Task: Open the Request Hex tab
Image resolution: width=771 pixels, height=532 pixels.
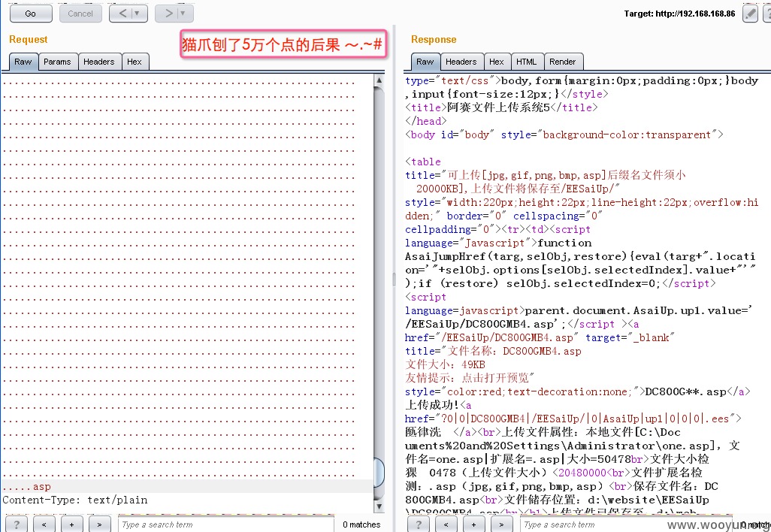Action: click(135, 62)
